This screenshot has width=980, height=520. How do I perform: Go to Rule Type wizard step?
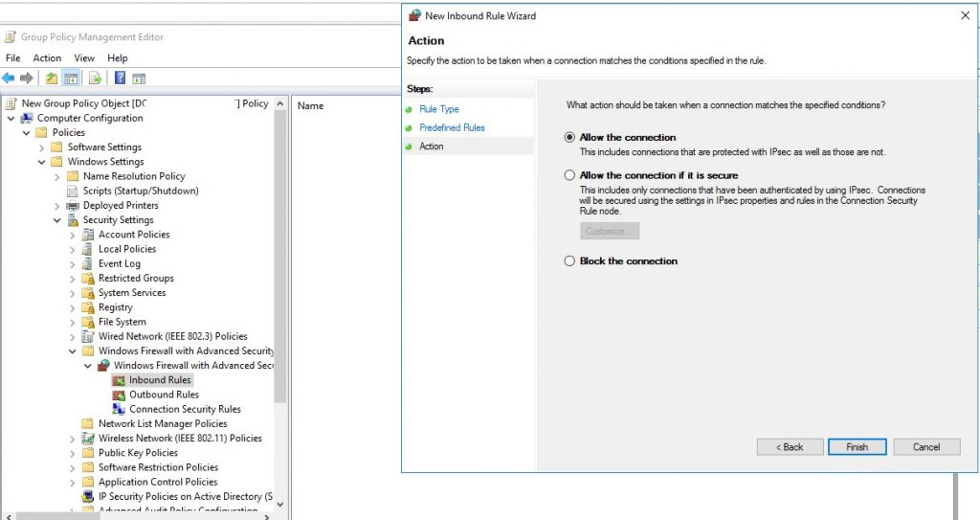point(438,109)
